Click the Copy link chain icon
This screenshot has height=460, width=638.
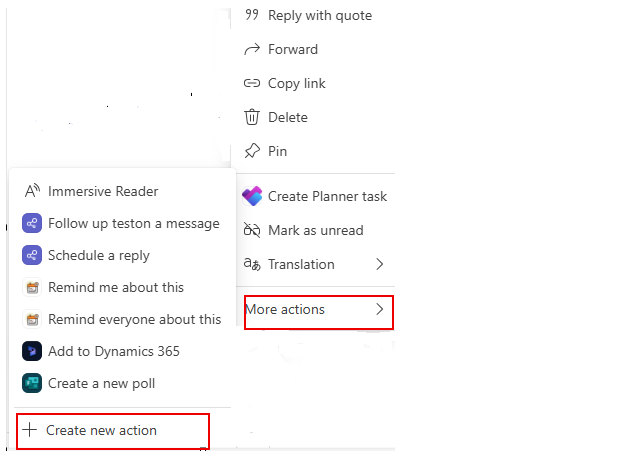(x=251, y=83)
